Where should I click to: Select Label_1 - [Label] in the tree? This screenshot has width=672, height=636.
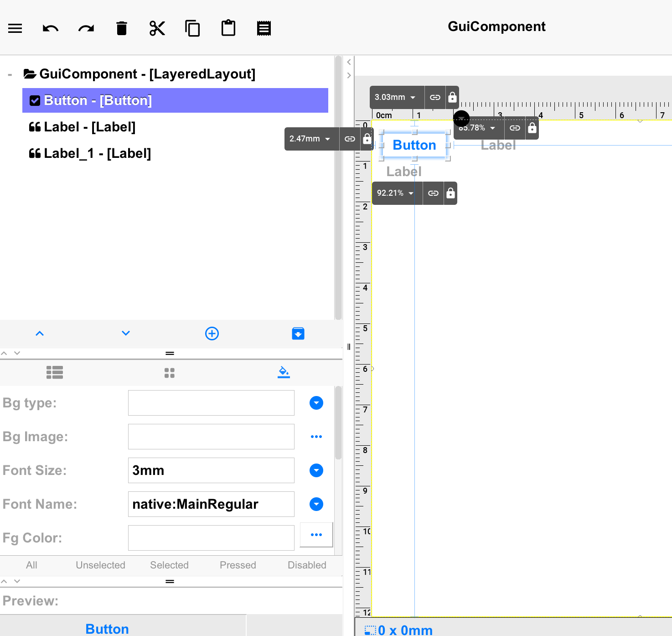(x=97, y=153)
